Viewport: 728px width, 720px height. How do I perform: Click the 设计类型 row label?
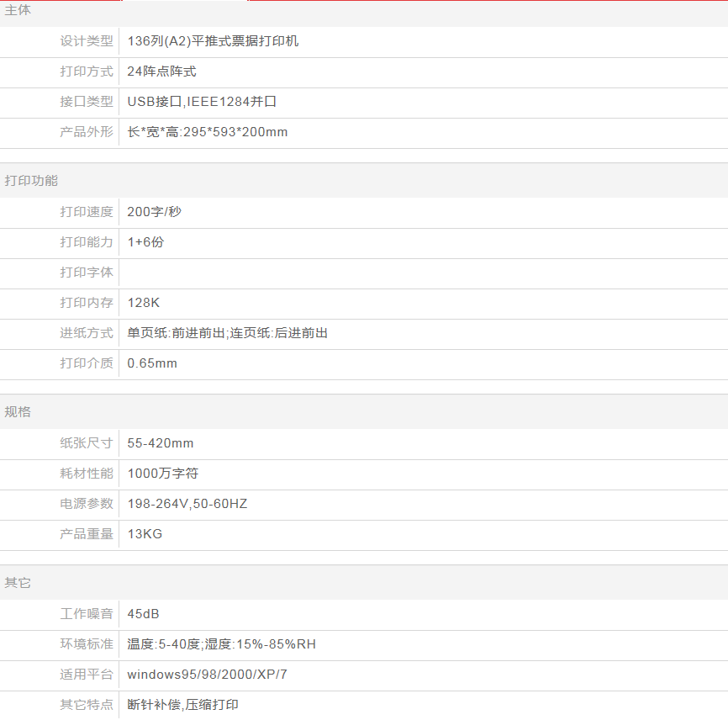tap(86, 41)
